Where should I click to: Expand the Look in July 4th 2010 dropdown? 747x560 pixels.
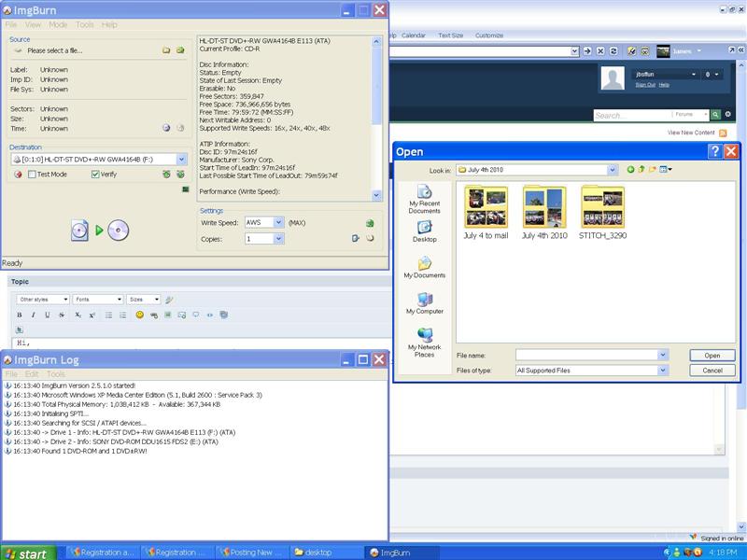613,170
